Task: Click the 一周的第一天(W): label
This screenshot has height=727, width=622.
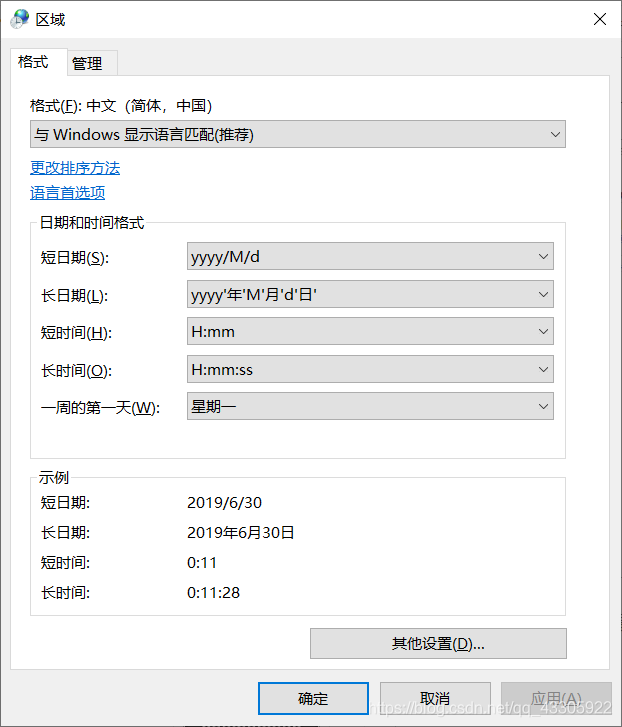Action: (x=100, y=408)
